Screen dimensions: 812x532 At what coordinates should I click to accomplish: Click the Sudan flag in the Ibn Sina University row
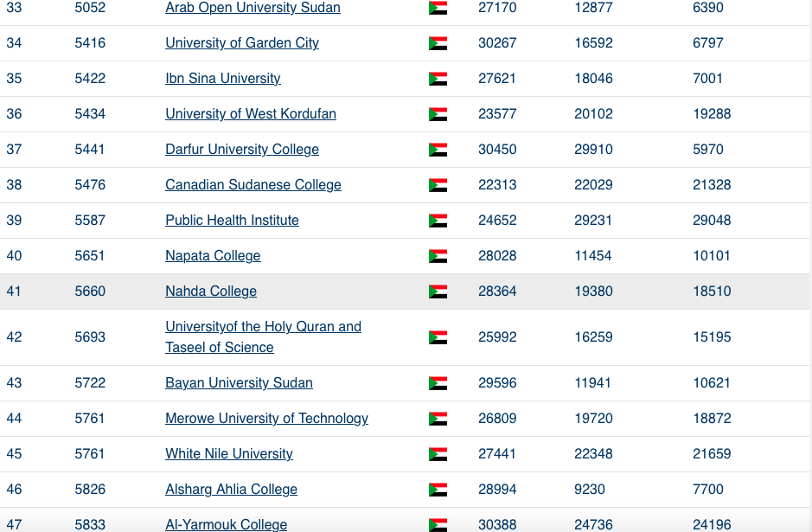438,79
